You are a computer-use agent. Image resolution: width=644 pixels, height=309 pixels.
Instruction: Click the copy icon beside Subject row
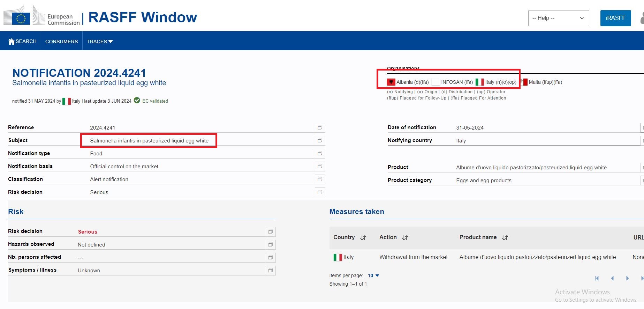tap(320, 141)
